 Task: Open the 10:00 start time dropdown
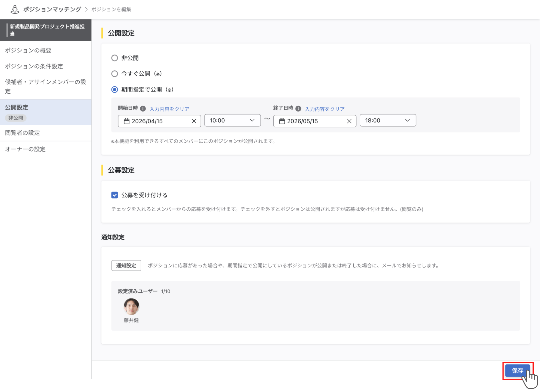(232, 120)
